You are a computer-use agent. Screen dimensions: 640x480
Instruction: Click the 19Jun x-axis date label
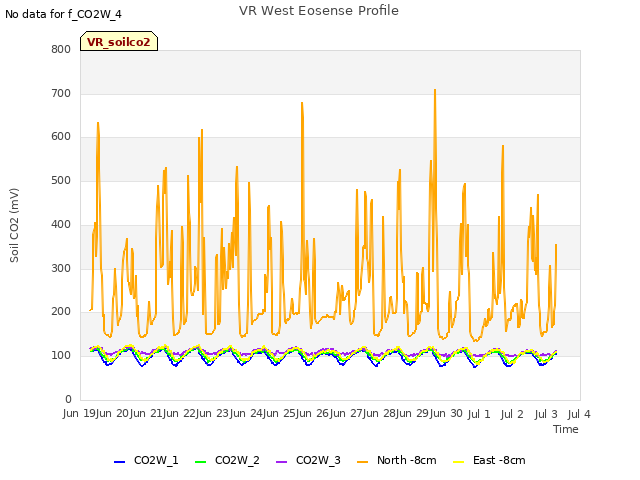coord(97,414)
